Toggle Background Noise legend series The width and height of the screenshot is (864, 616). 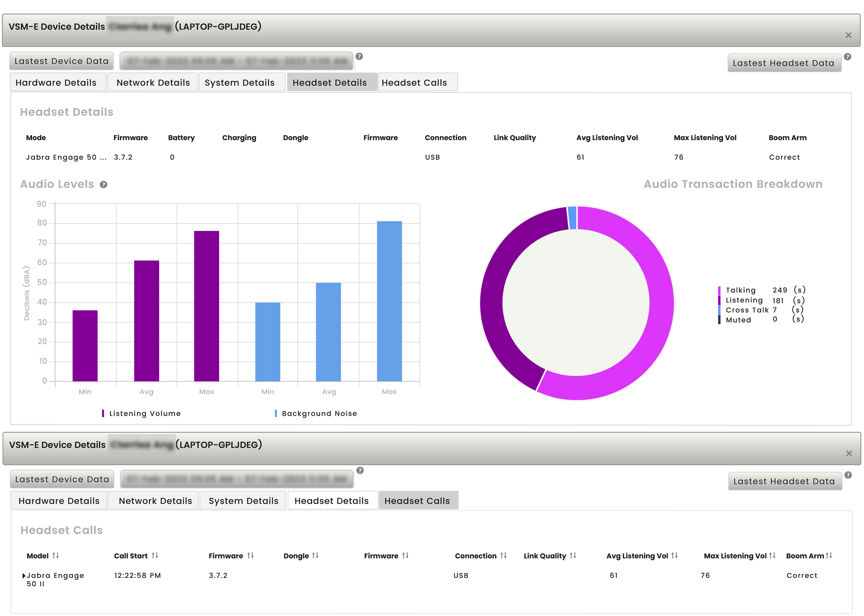(319, 414)
